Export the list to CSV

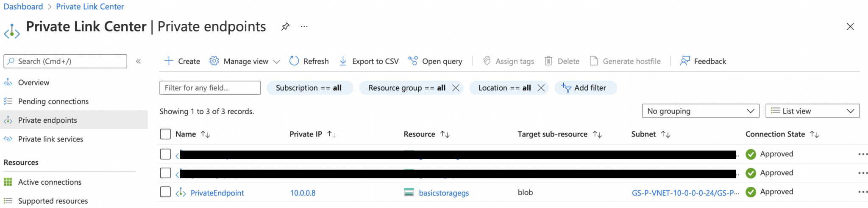coord(369,62)
